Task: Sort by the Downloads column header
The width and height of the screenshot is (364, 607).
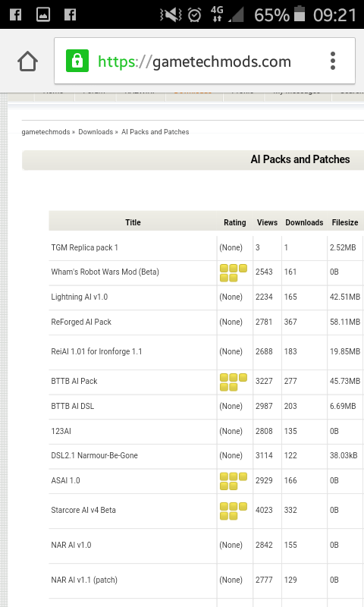Action: [x=304, y=222]
